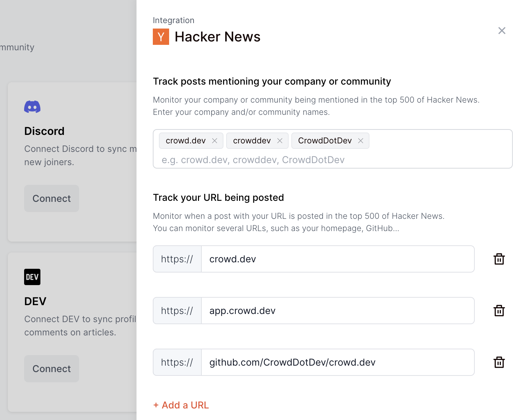Add a URL link
Viewport: 525px width, 420px height.
pyautogui.click(x=181, y=405)
